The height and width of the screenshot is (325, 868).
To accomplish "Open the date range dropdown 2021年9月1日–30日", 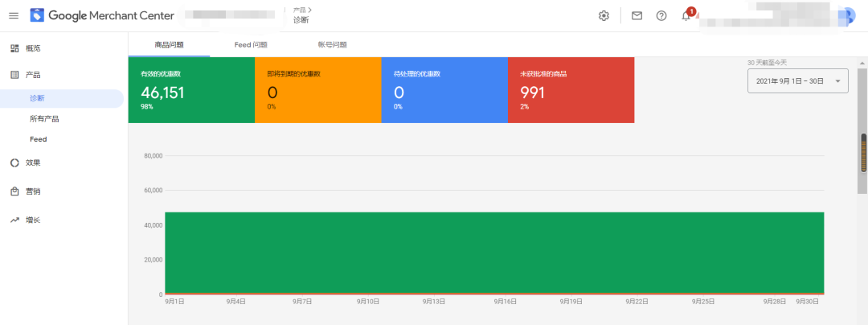I will click(x=798, y=80).
